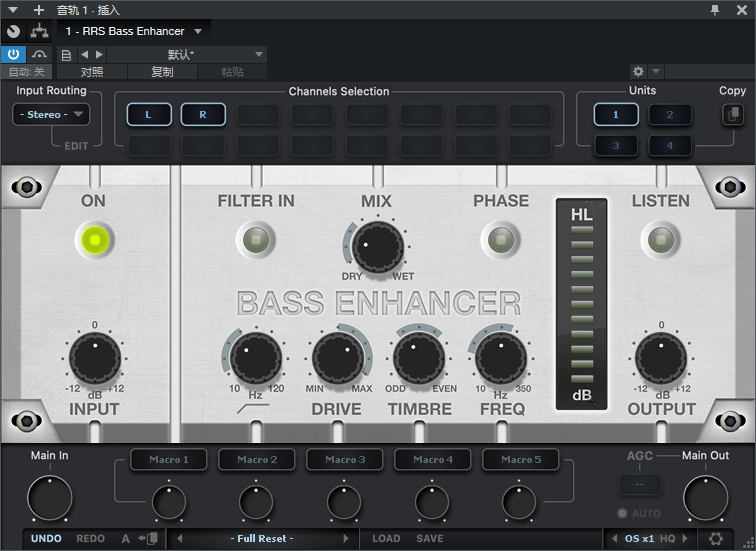This screenshot has width=756, height=551.
Task: Open the 默认 preset dropdown
Action: [186, 54]
